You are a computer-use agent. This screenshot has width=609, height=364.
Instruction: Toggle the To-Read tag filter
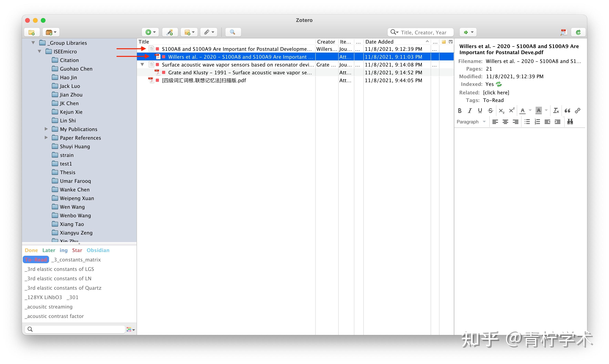coord(36,259)
